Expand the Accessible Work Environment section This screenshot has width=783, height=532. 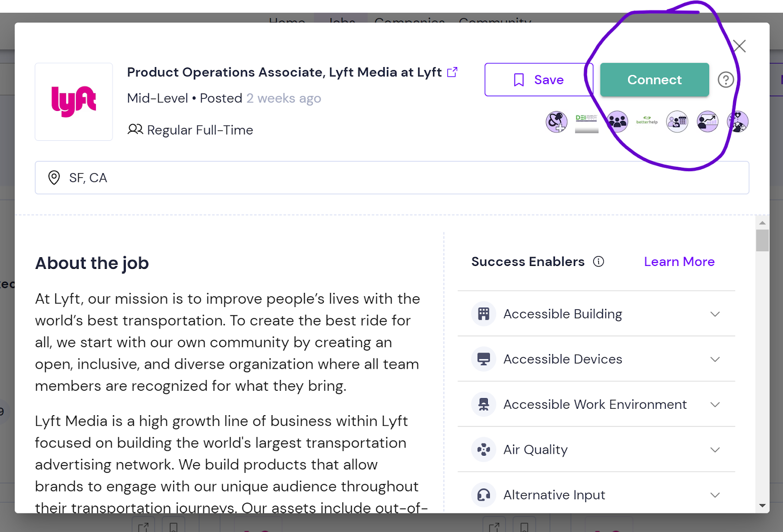tap(715, 404)
